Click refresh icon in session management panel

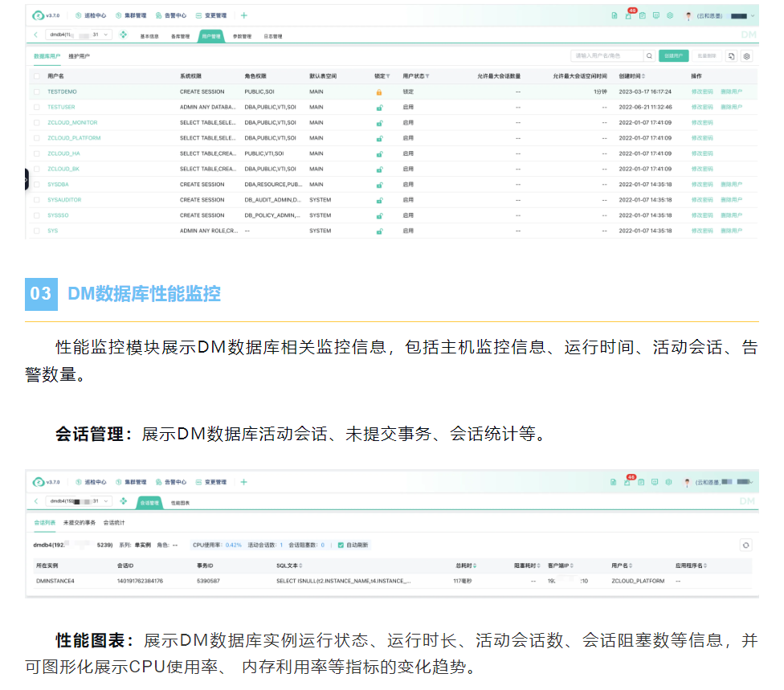coord(745,545)
